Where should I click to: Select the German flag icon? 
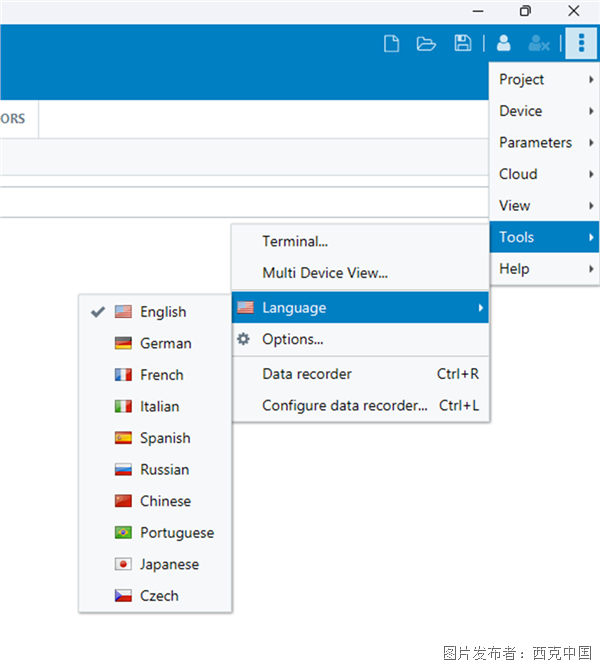pyautogui.click(x=124, y=343)
